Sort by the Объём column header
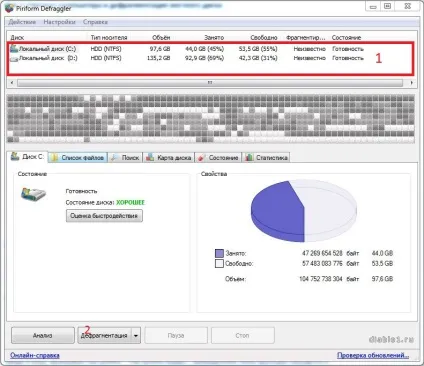Image resolution: width=424 pixels, height=366 pixels. coord(161,38)
